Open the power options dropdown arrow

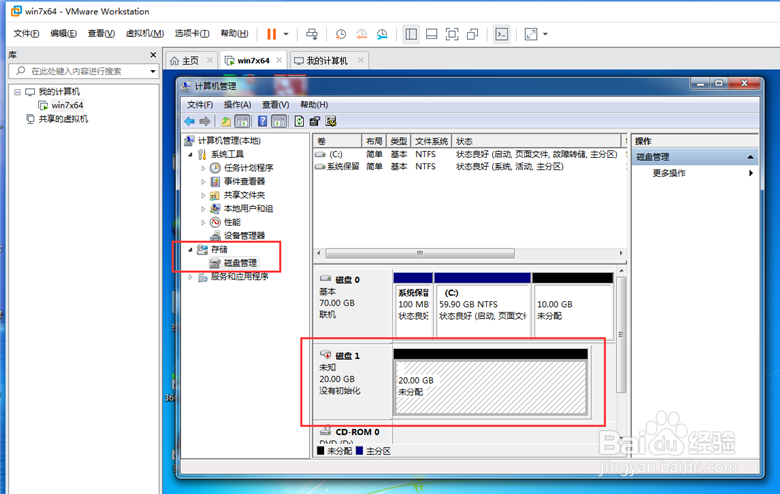click(x=286, y=34)
